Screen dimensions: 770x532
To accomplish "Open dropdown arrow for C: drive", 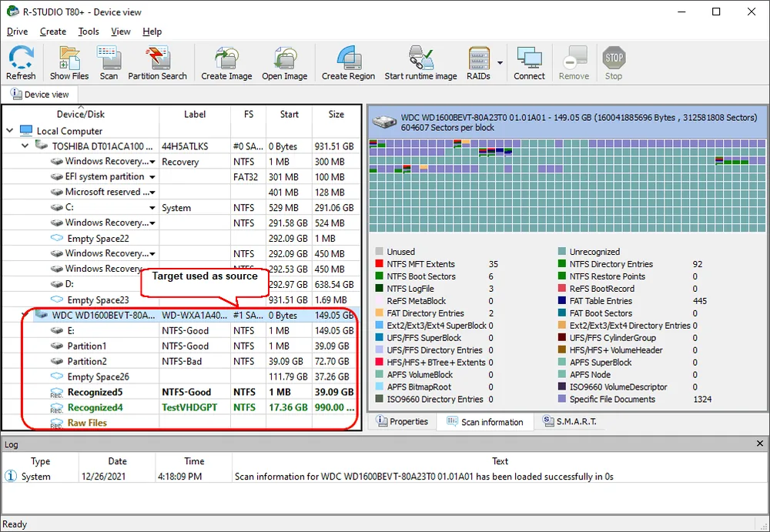I will coord(152,208).
